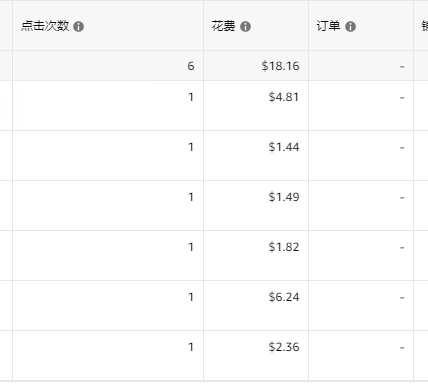Image resolution: width=428 pixels, height=385 pixels.
Task: Click clicks cell in $4.81 row
Action: 108,106
